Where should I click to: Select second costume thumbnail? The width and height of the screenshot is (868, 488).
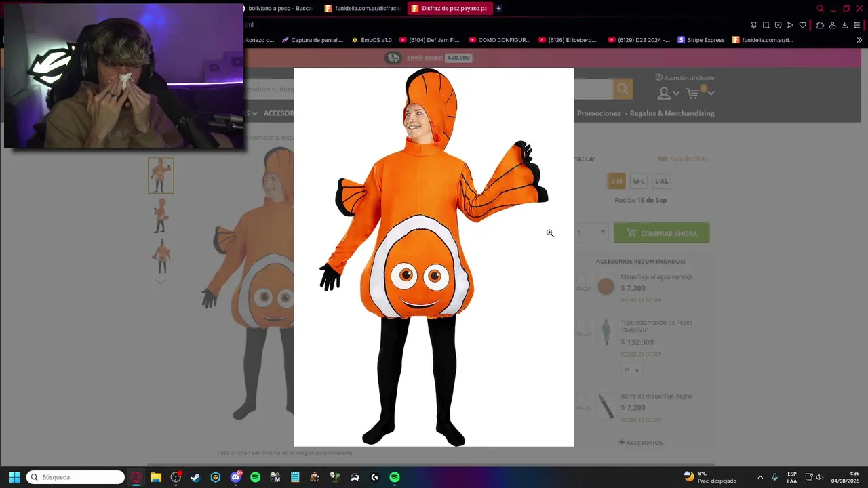pos(161,216)
